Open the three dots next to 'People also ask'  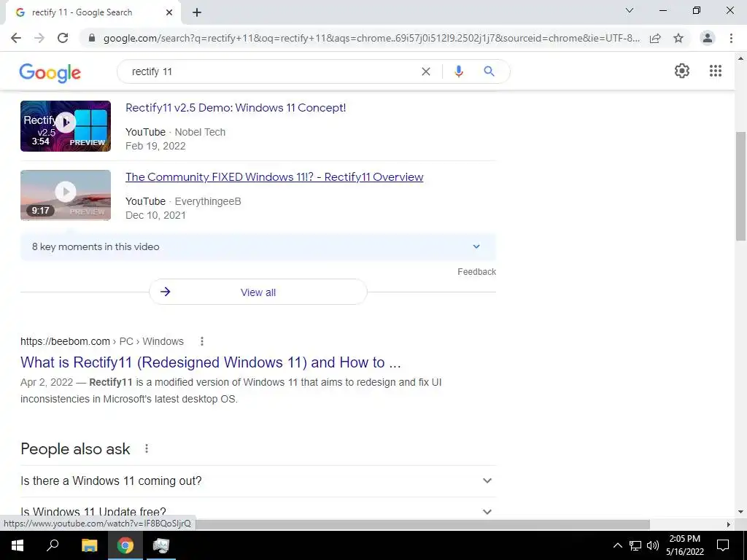pyautogui.click(x=147, y=448)
